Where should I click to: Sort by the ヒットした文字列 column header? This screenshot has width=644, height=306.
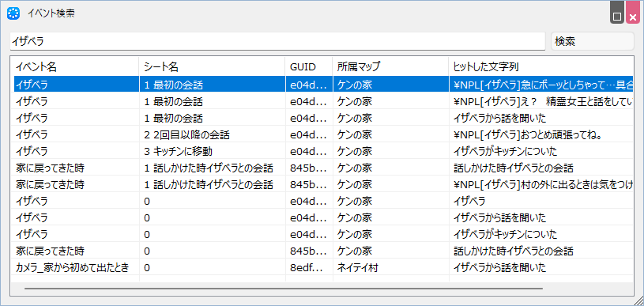541,66
